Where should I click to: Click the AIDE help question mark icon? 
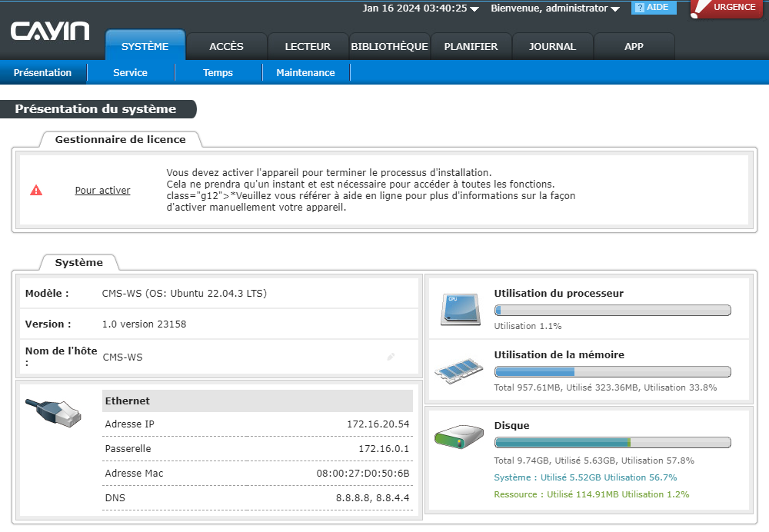(x=640, y=8)
